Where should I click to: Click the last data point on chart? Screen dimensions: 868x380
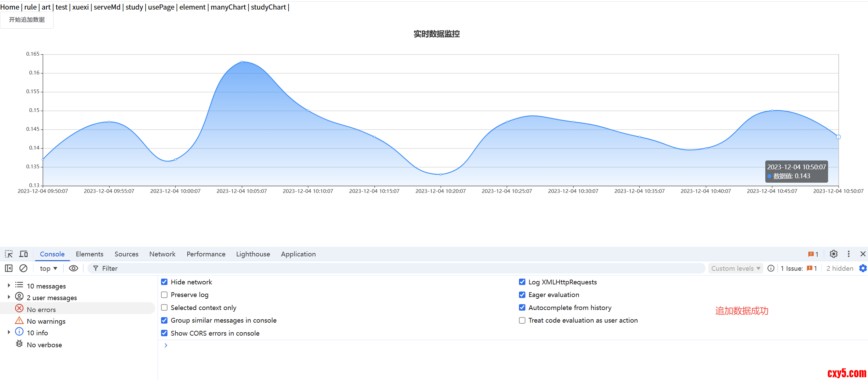point(838,137)
